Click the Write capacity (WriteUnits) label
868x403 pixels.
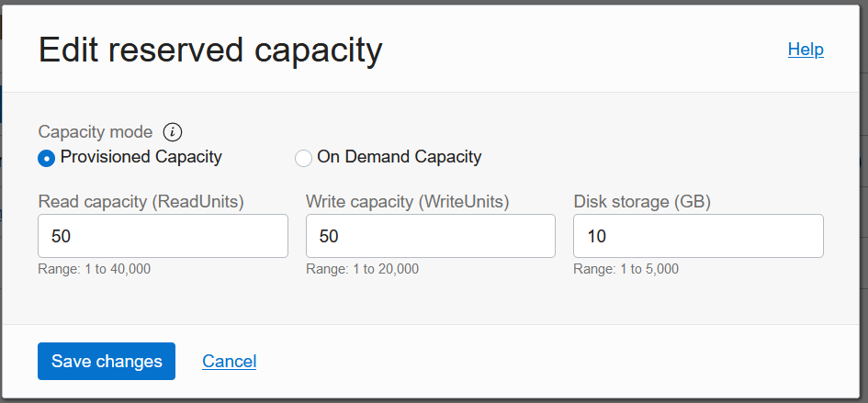pos(407,201)
